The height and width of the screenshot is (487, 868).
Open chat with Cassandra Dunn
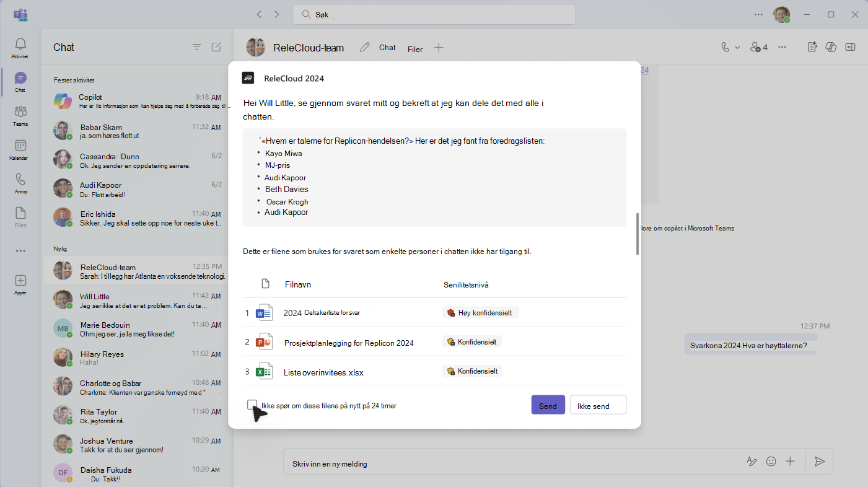(138, 160)
